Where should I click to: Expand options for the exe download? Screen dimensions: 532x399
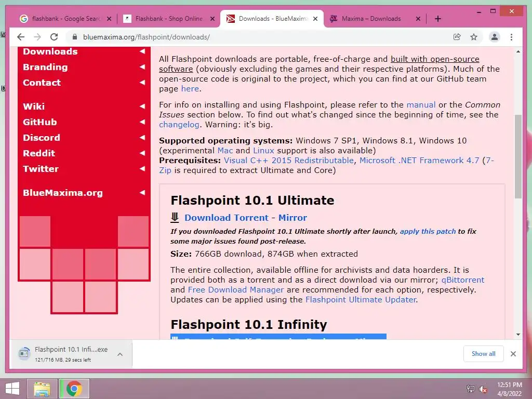pos(120,354)
